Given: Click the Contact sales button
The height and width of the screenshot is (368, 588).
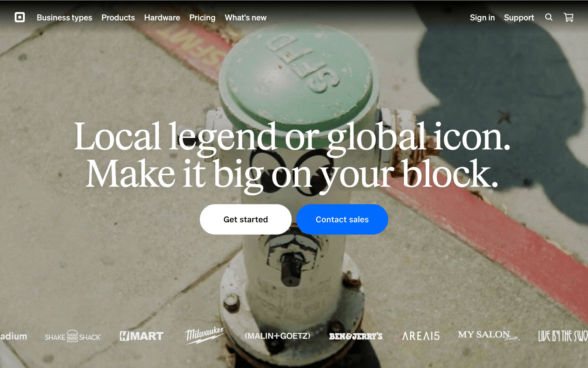Looking at the screenshot, I should [x=342, y=219].
